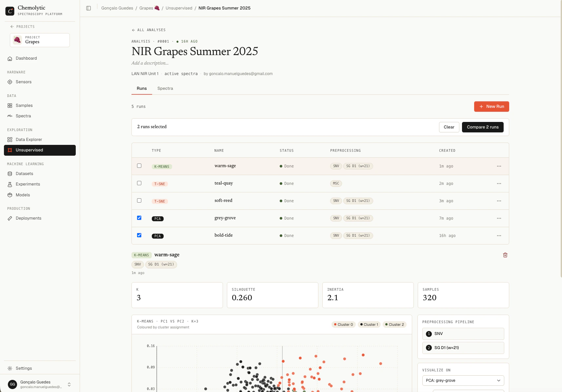Click the GG user avatar
The height and width of the screenshot is (392, 562).
coord(12,384)
